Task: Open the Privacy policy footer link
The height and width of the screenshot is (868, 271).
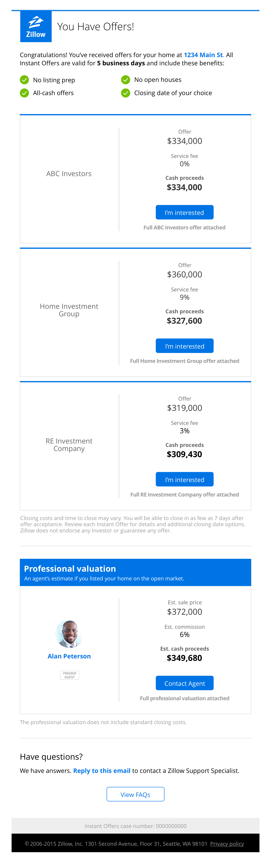Action: pyautogui.click(x=227, y=844)
